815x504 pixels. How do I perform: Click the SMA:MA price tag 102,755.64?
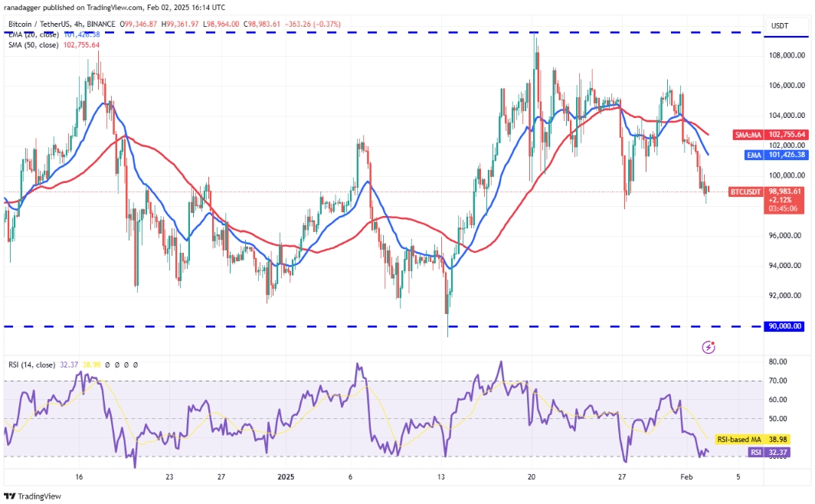click(x=771, y=135)
